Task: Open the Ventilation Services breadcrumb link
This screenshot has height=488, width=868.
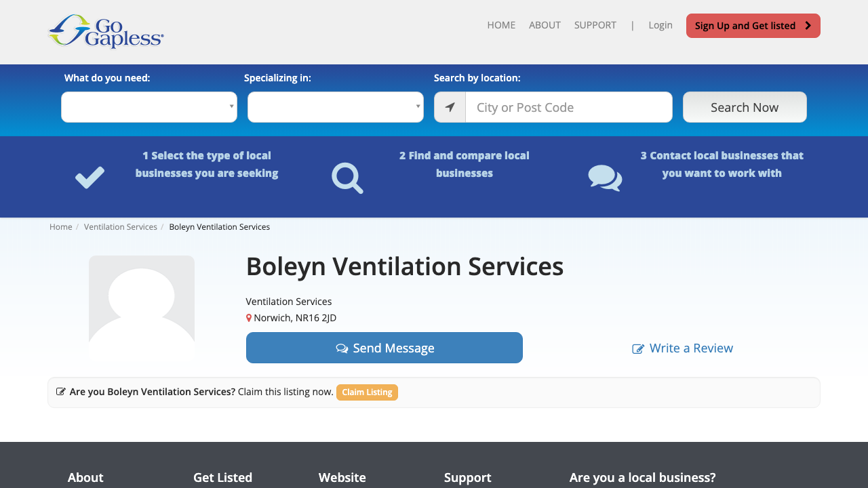Action: (x=120, y=226)
